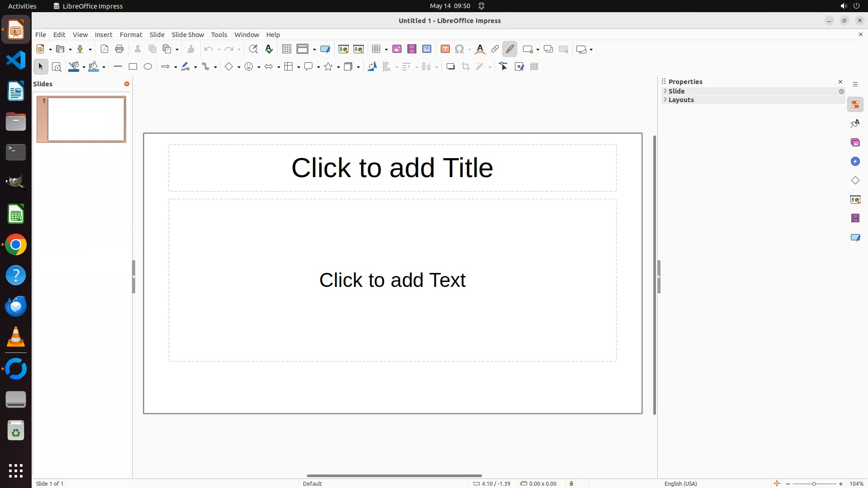Open the Format menu
This screenshot has height=488, width=868.
(x=131, y=35)
